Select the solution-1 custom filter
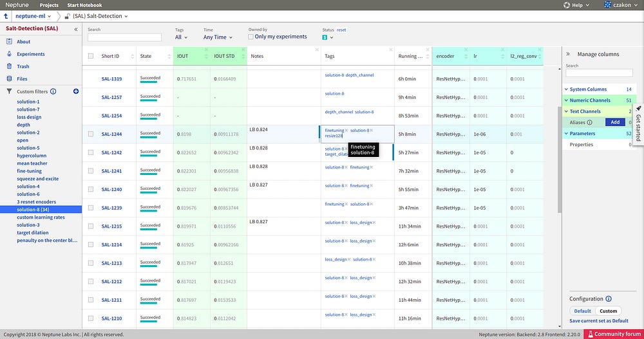The height and width of the screenshot is (339, 644). (28, 102)
